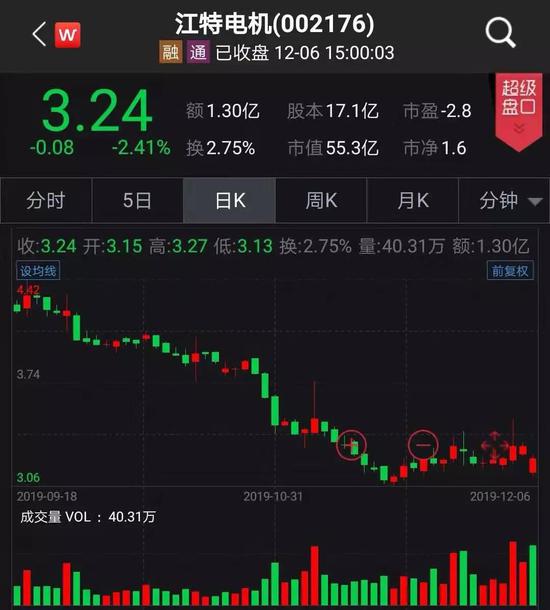Expand the 超级盘口 red ribbon
The image size is (550, 610).
(x=518, y=112)
